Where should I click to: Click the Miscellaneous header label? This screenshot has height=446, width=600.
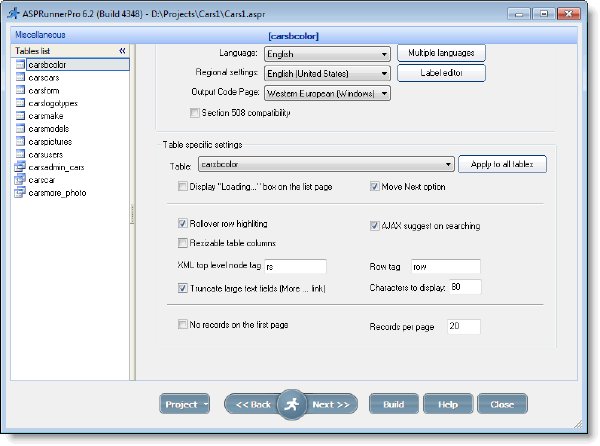click(40, 35)
